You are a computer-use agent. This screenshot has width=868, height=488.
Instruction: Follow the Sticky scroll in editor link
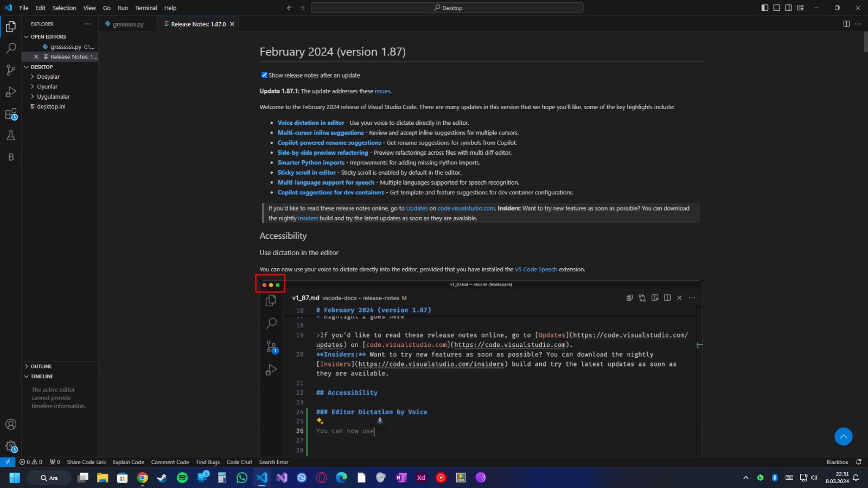307,173
